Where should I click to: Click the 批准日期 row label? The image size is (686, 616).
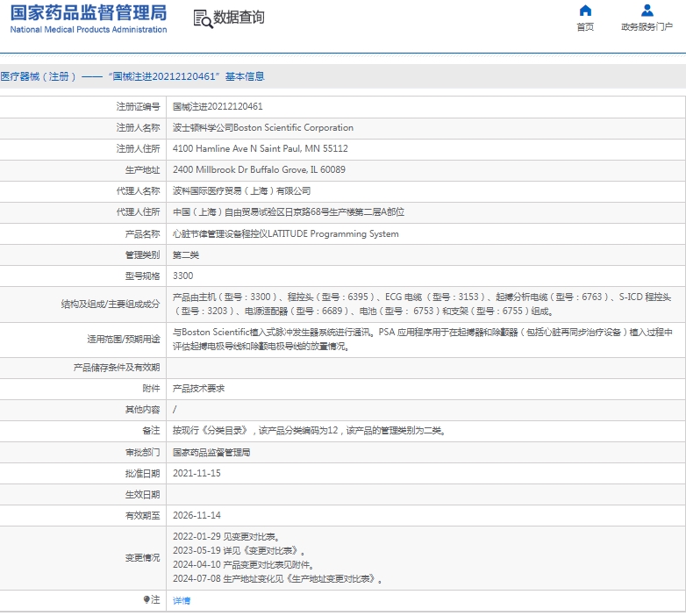coord(143,474)
